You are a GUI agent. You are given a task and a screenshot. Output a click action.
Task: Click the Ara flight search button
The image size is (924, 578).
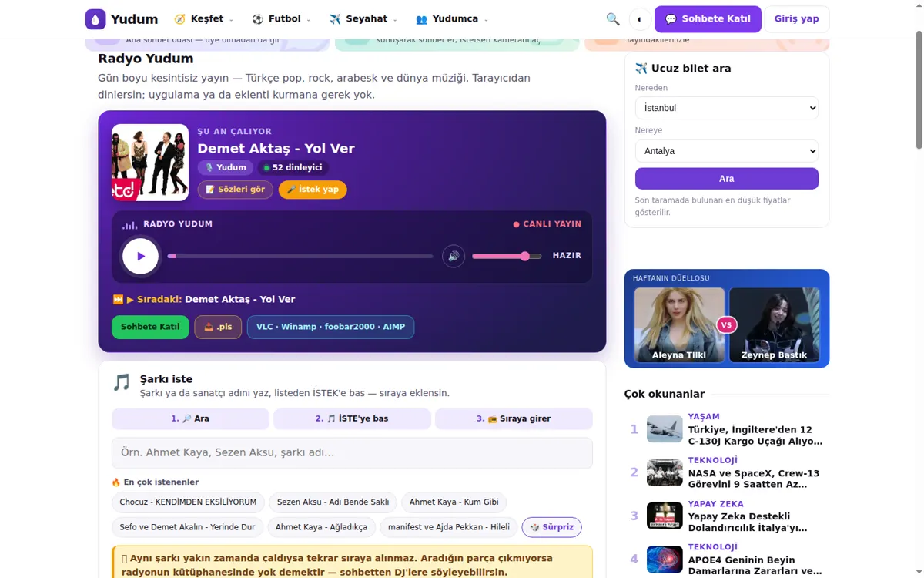[x=727, y=179]
